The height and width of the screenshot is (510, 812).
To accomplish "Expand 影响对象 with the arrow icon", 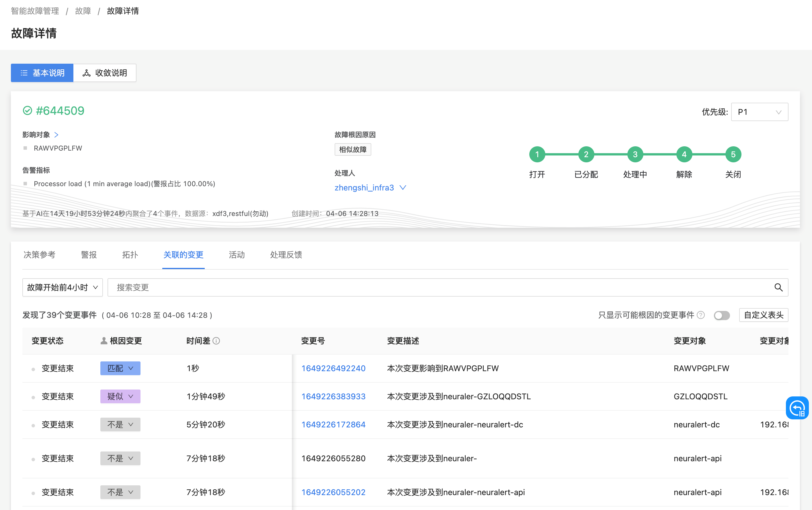I will pyautogui.click(x=56, y=135).
